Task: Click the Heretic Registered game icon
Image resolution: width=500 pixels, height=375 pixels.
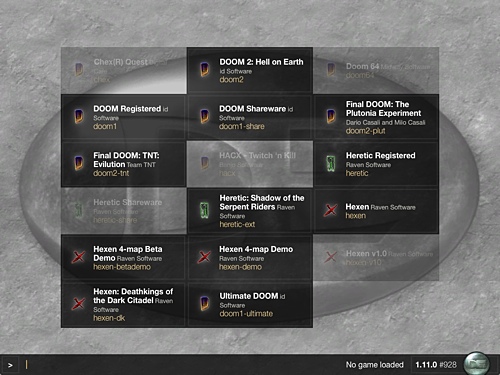Action: [x=331, y=163]
